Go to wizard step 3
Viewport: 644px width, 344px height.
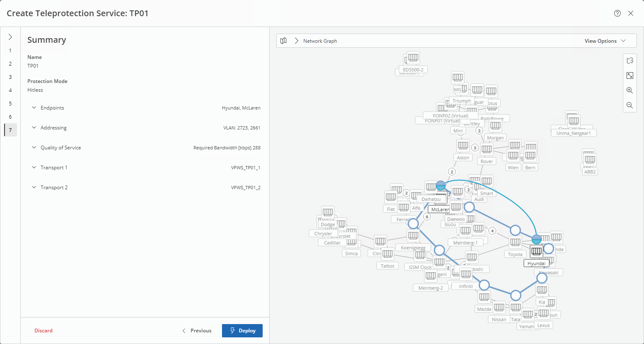[10, 77]
